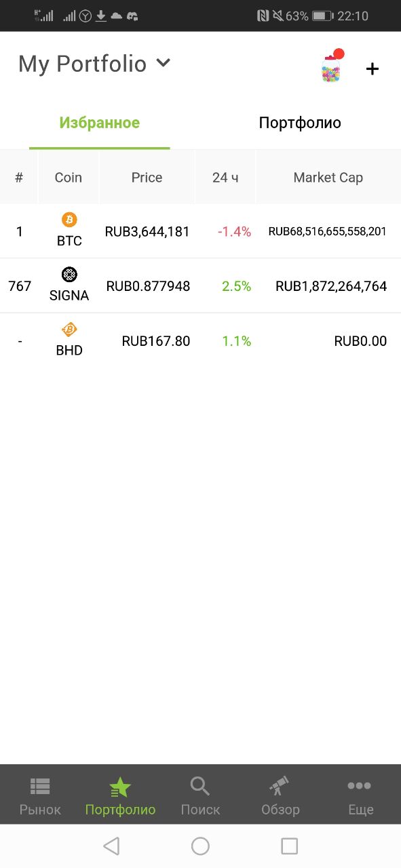Image resolution: width=401 pixels, height=868 pixels.
Task: Tap the BHD coin logo
Action: [x=69, y=330]
